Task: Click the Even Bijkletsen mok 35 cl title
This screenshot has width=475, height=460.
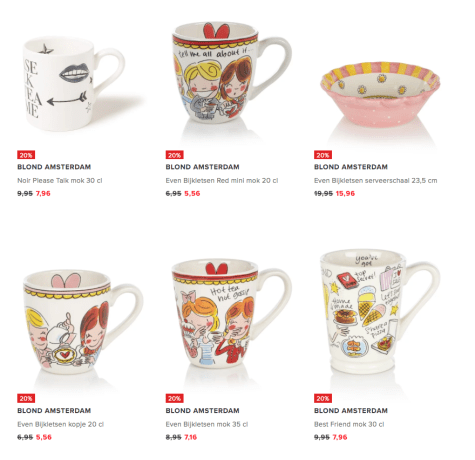Action: [207, 424]
